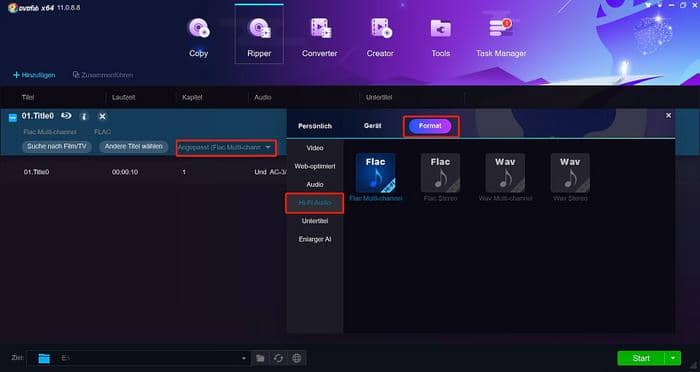Click the Und AC-3 audio entry

pyautogui.click(x=271, y=172)
